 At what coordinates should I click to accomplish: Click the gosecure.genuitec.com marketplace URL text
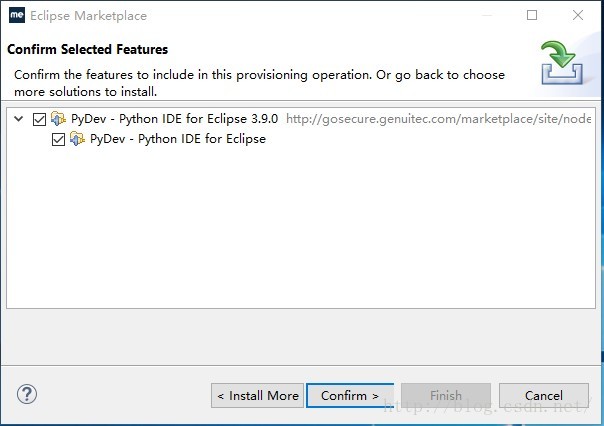pos(438,118)
